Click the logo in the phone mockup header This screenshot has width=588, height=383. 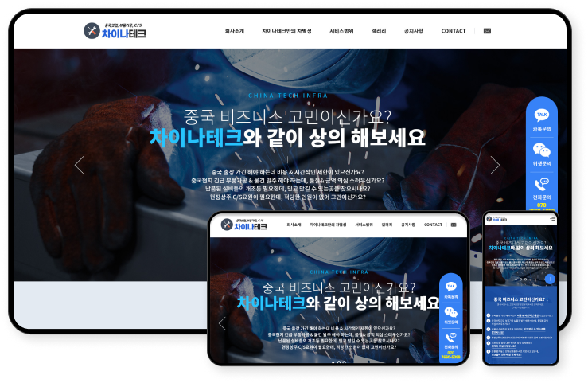(496, 219)
